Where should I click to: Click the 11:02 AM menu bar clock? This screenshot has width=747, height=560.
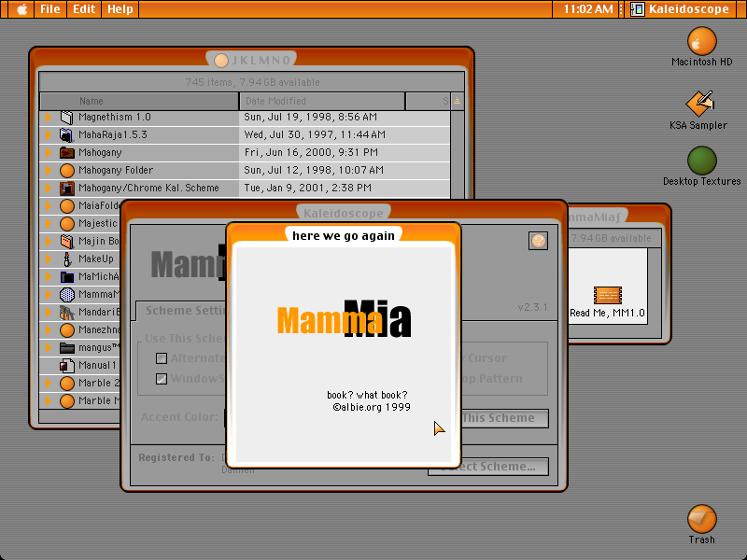[588, 9]
